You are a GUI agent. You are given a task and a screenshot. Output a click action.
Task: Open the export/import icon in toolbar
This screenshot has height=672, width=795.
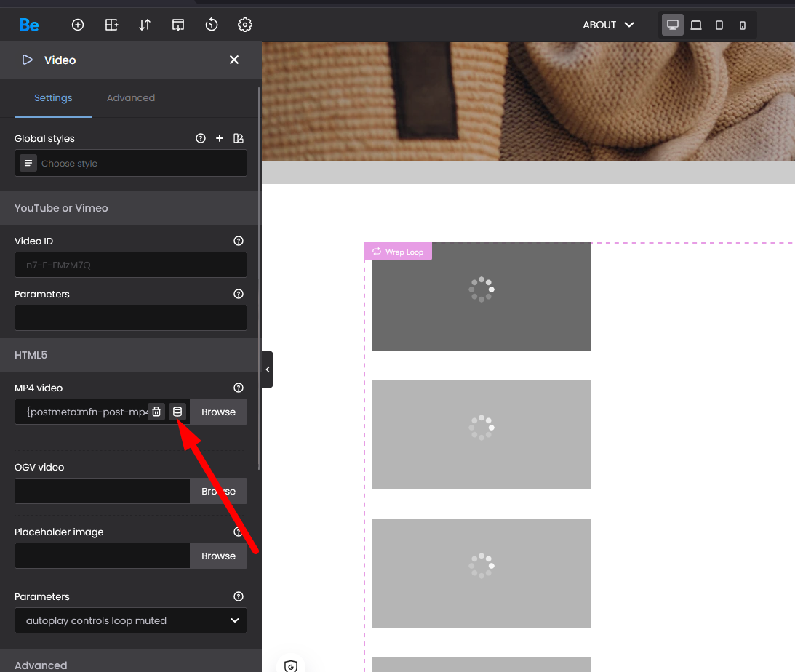tap(178, 25)
